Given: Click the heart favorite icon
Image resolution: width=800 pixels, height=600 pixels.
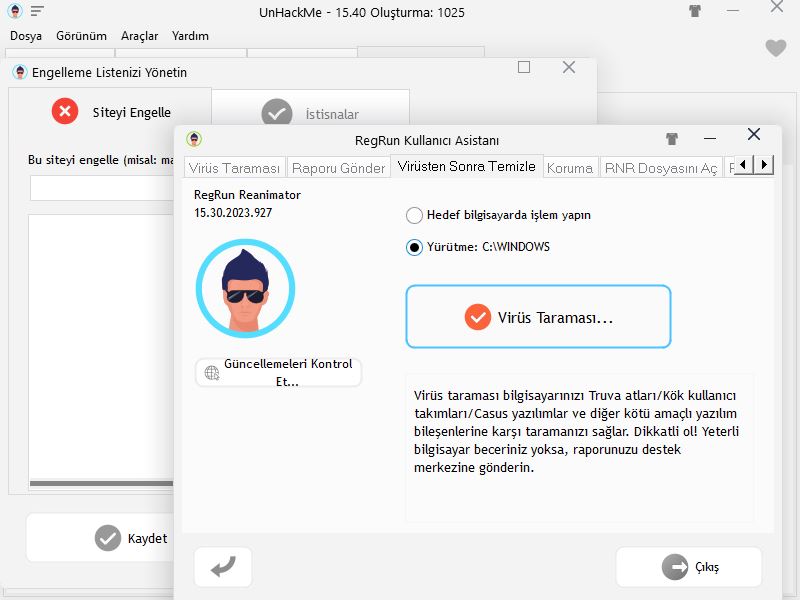Looking at the screenshot, I should tap(776, 48).
